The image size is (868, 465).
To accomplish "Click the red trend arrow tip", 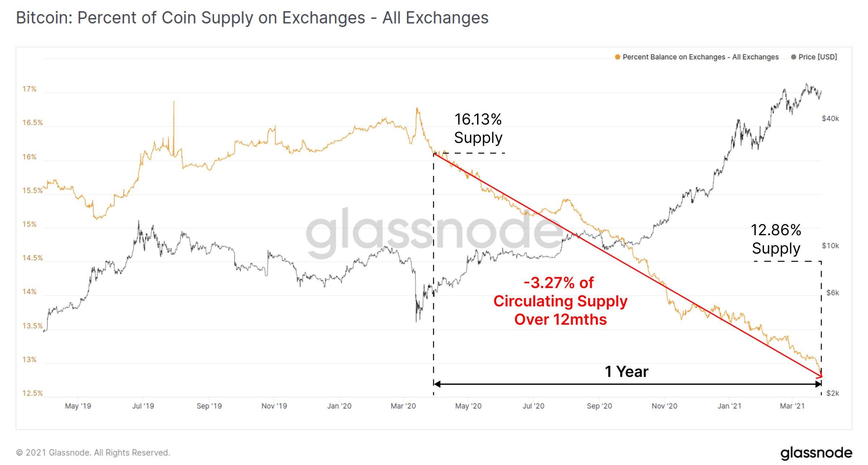I will coord(821,376).
